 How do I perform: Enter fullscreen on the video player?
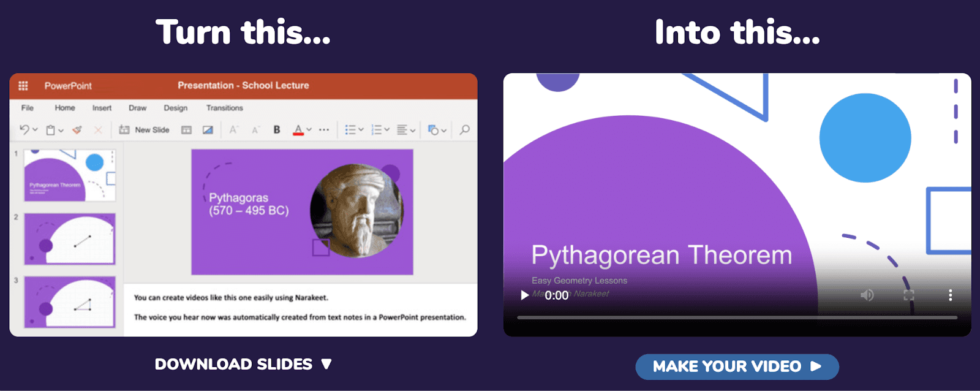(909, 295)
